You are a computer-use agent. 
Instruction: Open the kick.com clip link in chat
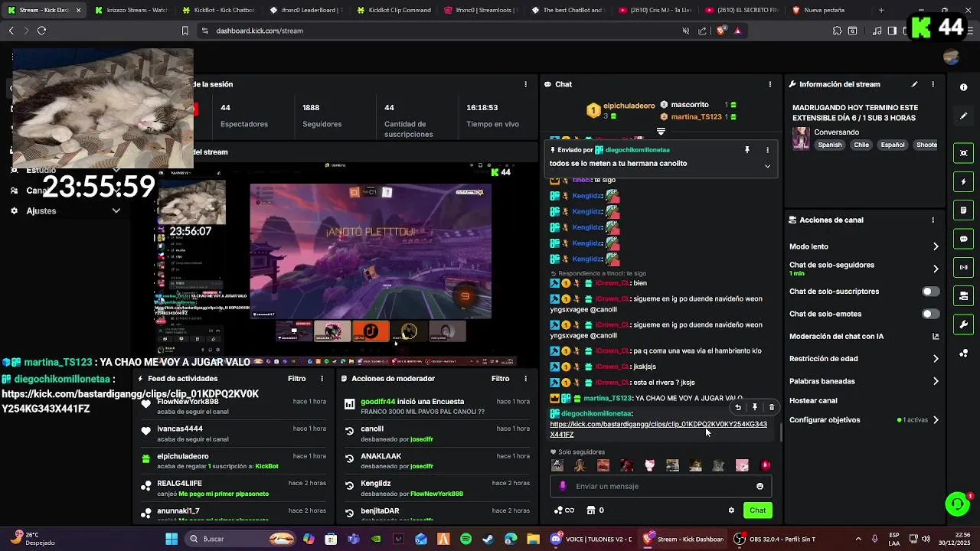pos(658,429)
